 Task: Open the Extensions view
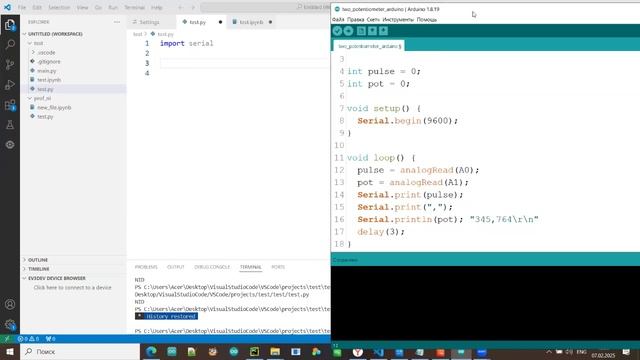pyautogui.click(x=10, y=105)
